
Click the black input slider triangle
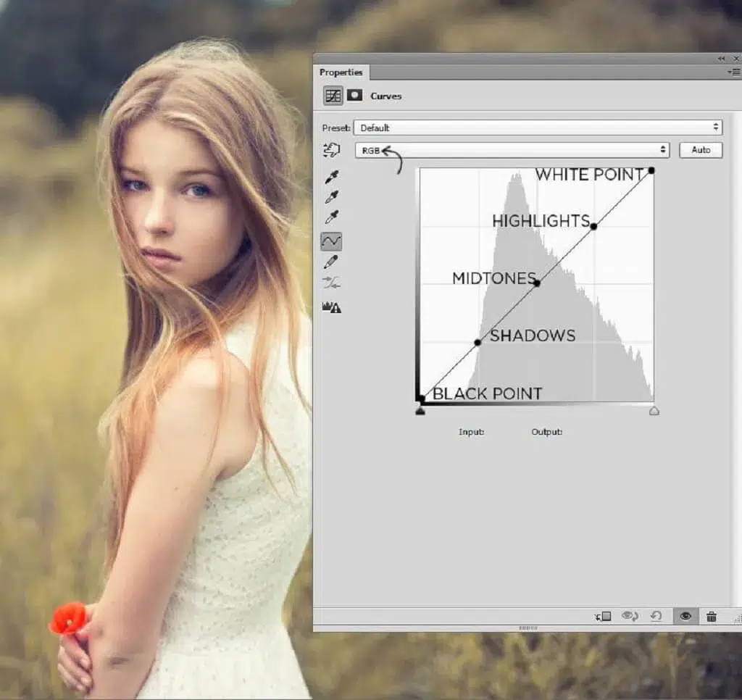(x=420, y=410)
